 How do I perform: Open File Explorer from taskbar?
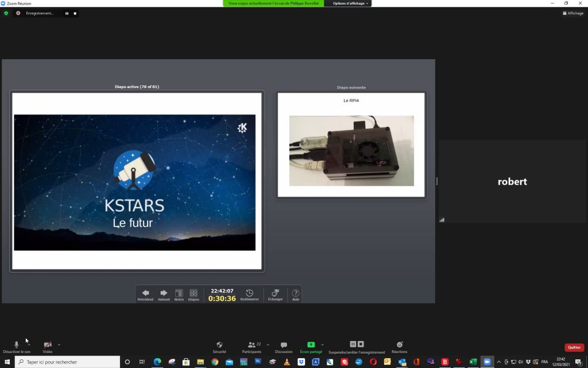pyautogui.click(x=200, y=362)
